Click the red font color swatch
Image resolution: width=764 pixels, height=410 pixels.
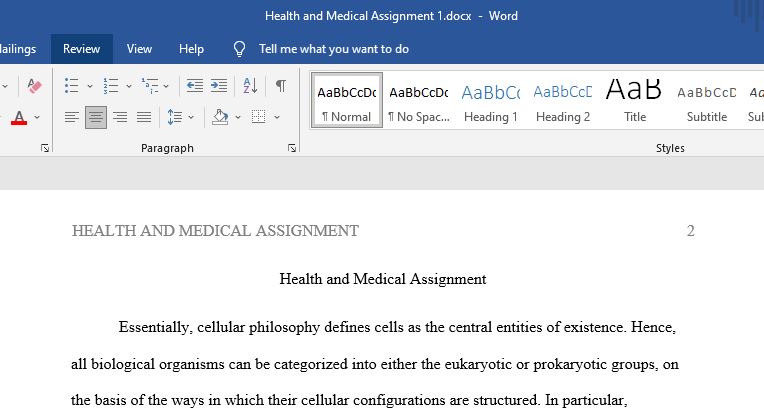coord(19,117)
